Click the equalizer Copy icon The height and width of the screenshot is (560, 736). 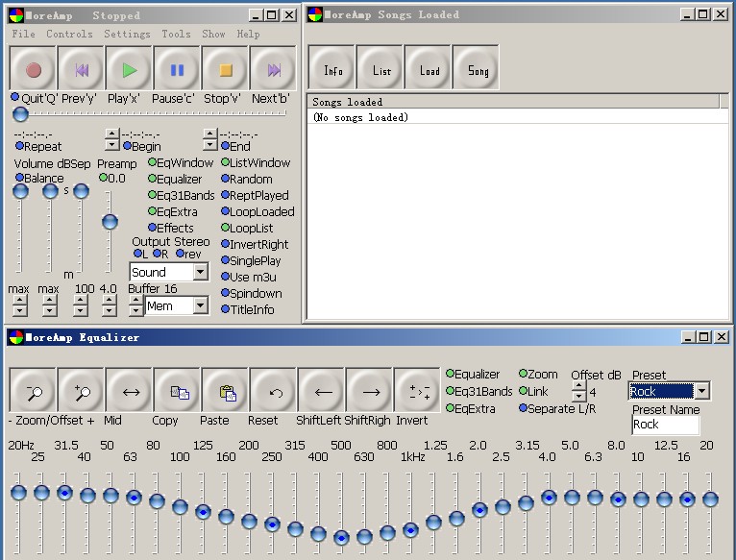[178, 392]
